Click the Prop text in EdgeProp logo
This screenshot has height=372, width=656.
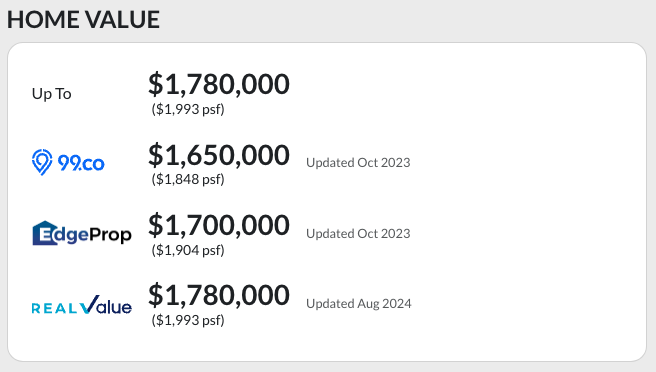click(x=110, y=235)
